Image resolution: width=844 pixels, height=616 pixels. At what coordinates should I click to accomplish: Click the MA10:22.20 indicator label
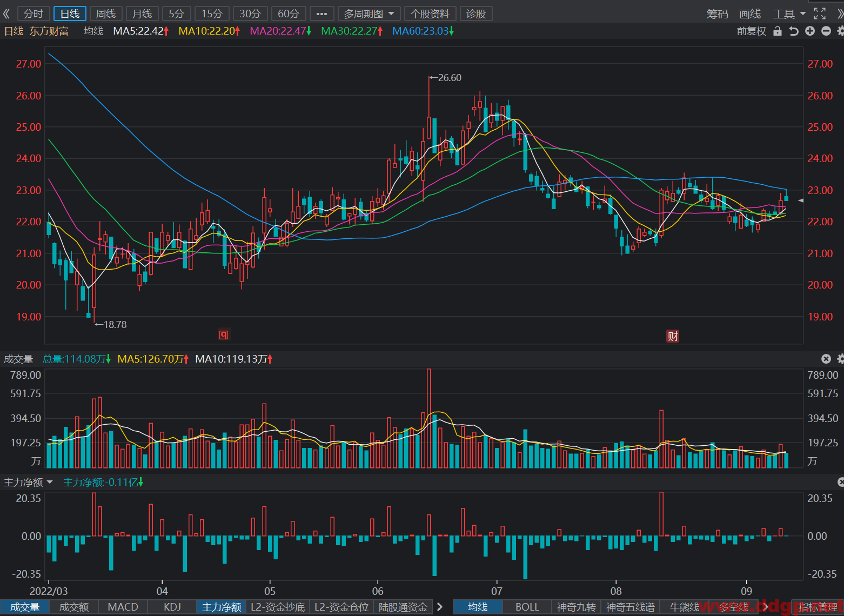point(210,31)
